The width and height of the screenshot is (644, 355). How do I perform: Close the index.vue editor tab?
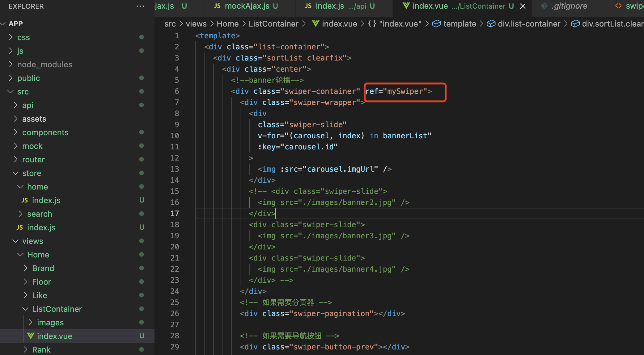point(523,6)
